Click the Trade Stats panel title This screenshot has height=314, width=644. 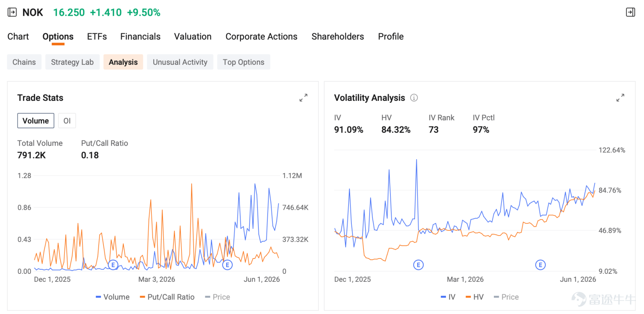pos(40,98)
